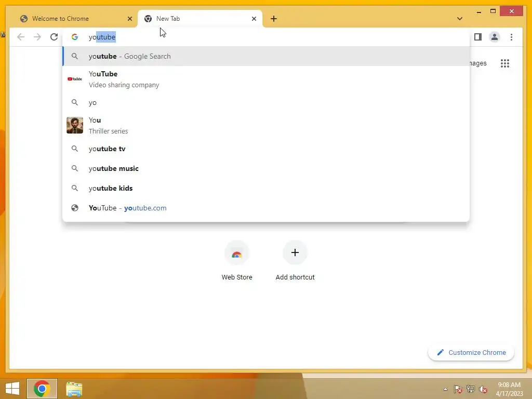
Task: Open the profile avatar icon
Action: pos(495,37)
